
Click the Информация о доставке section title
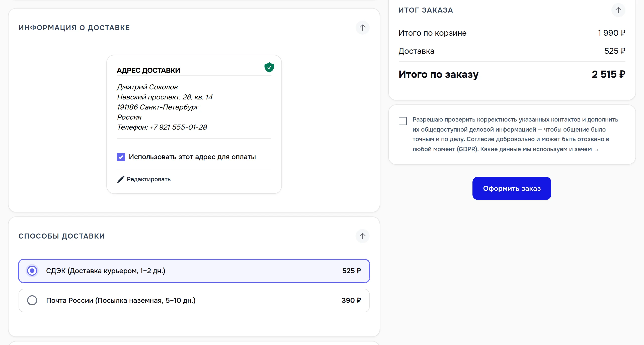click(74, 28)
